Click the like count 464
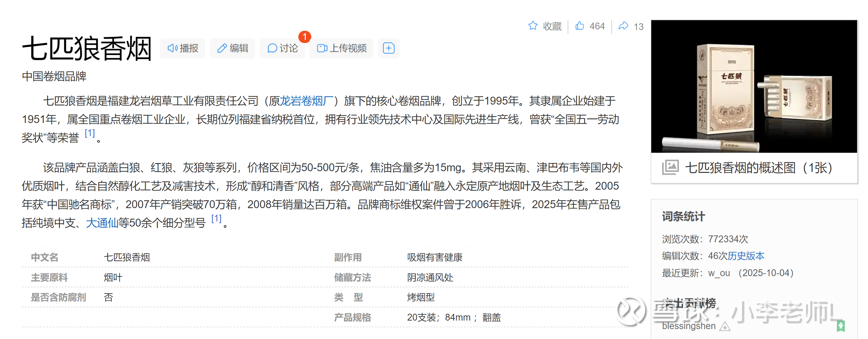This screenshot has width=868, height=339. 597,26
